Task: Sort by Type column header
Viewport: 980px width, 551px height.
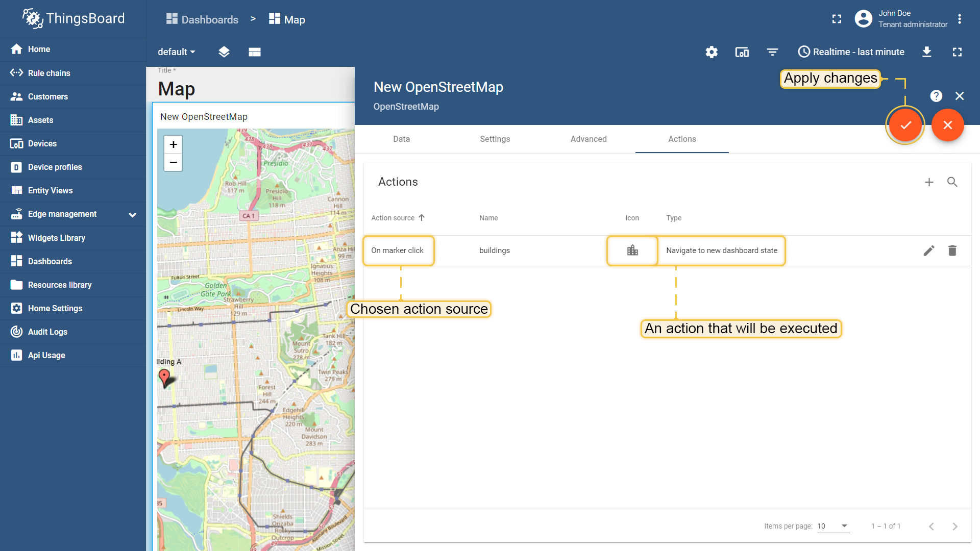Action: coord(674,218)
